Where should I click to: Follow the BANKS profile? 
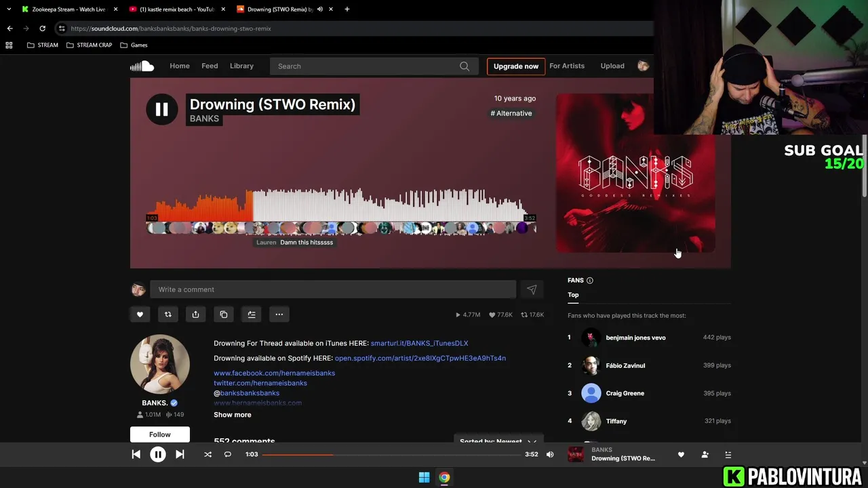tap(160, 434)
